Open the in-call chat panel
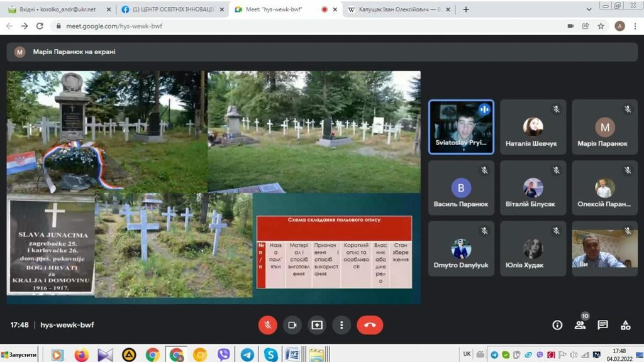The height and width of the screenshot is (362, 644). [x=602, y=325]
